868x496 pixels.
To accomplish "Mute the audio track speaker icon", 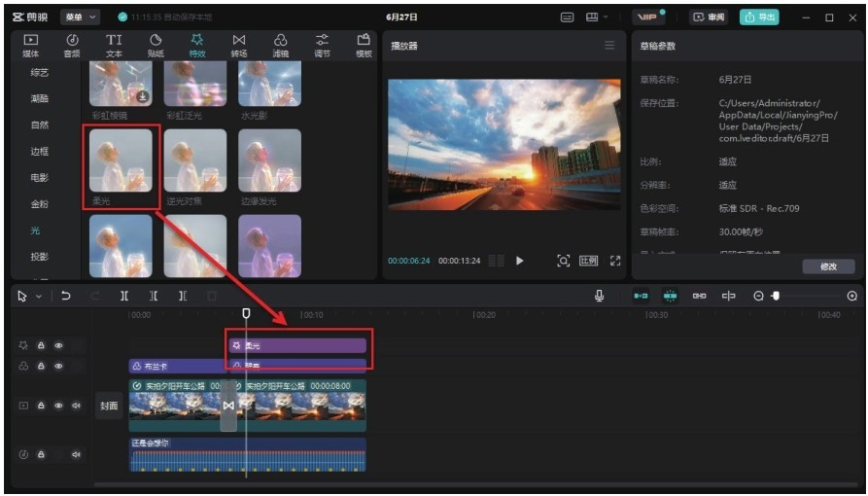I will point(77,454).
